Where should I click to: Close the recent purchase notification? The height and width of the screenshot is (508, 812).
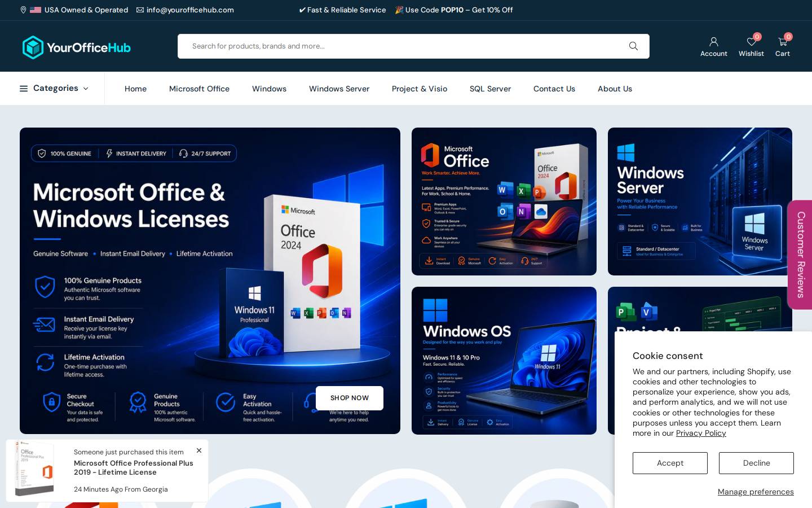point(199,450)
